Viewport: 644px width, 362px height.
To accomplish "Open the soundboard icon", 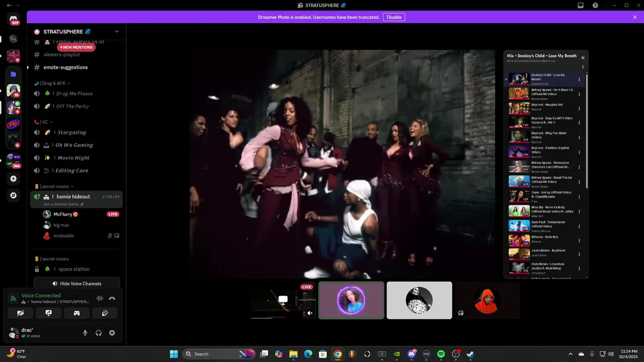I will click(105, 313).
